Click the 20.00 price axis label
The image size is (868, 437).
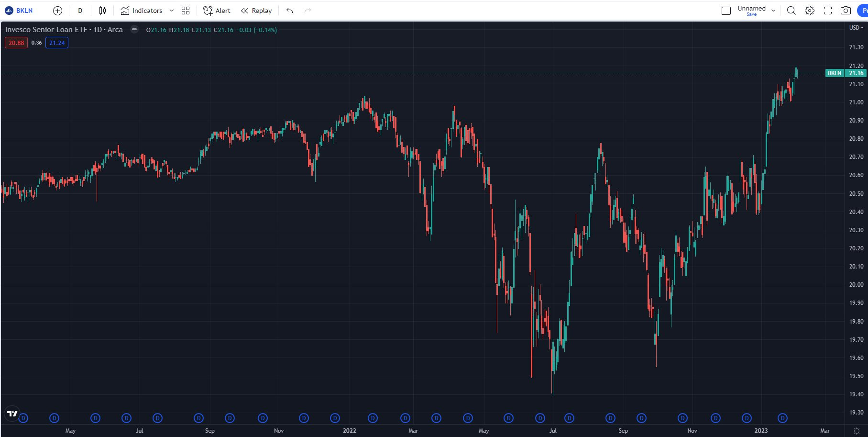856,285
